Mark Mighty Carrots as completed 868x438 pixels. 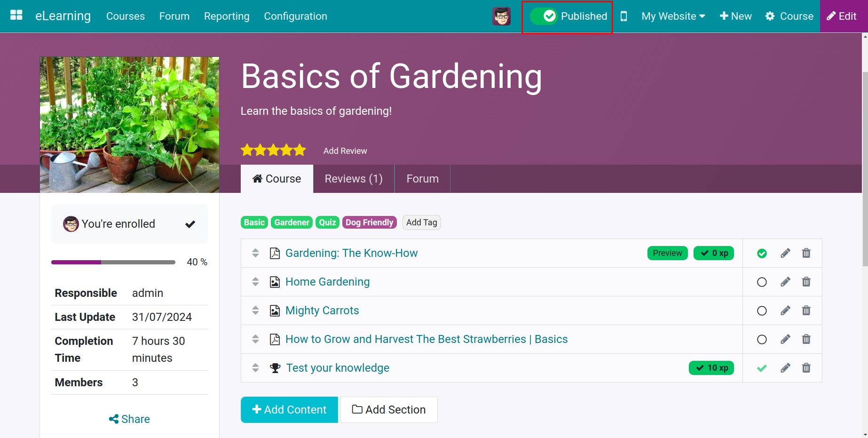pos(762,311)
